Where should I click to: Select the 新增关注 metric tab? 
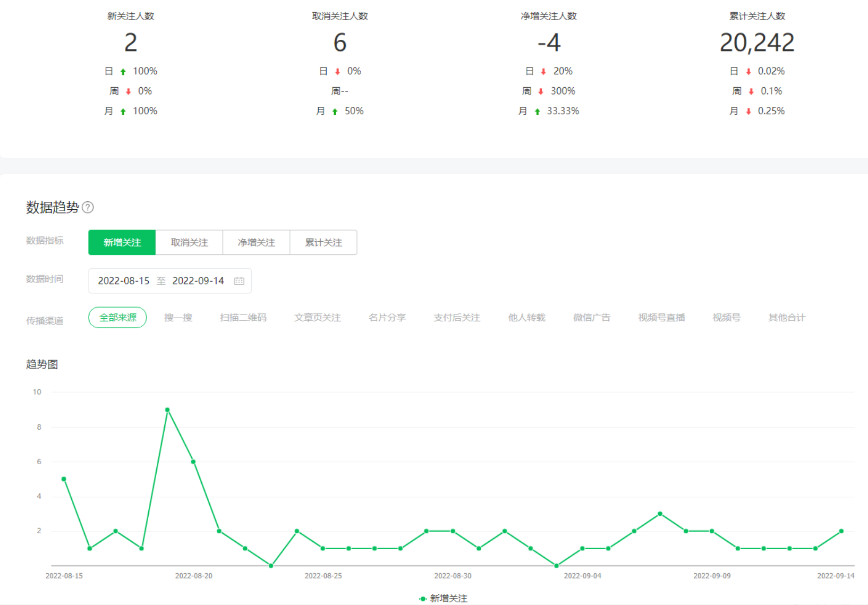click(122, 242)
